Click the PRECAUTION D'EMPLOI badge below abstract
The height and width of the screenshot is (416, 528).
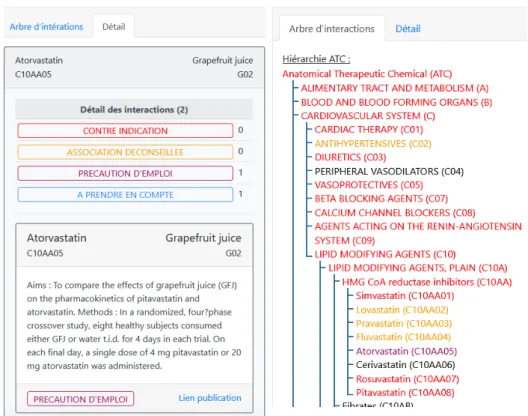click(x=80, y=399)
